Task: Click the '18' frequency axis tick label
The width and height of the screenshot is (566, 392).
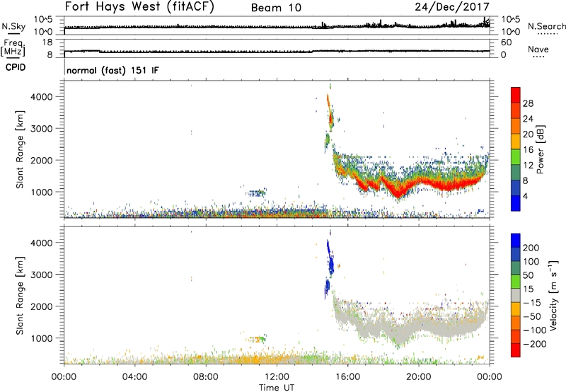Action: point(47,42)
